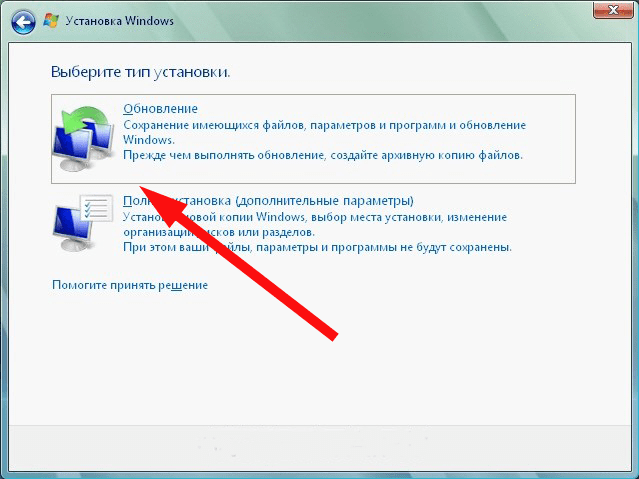639x479 pixels.
Task: Click the Upgrade option's green arrow computers icon
Action: [x=83, y=139]
